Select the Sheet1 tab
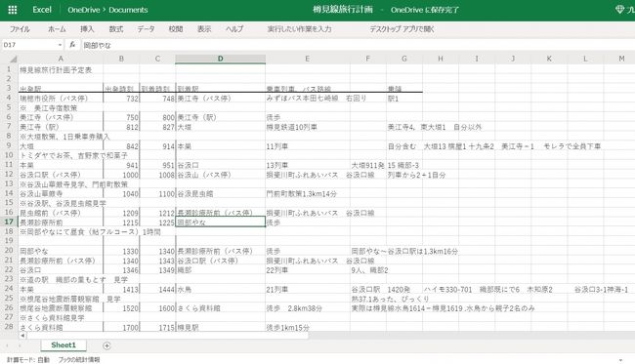The height and width of the screenshot is (364, 635). (63, 345)
